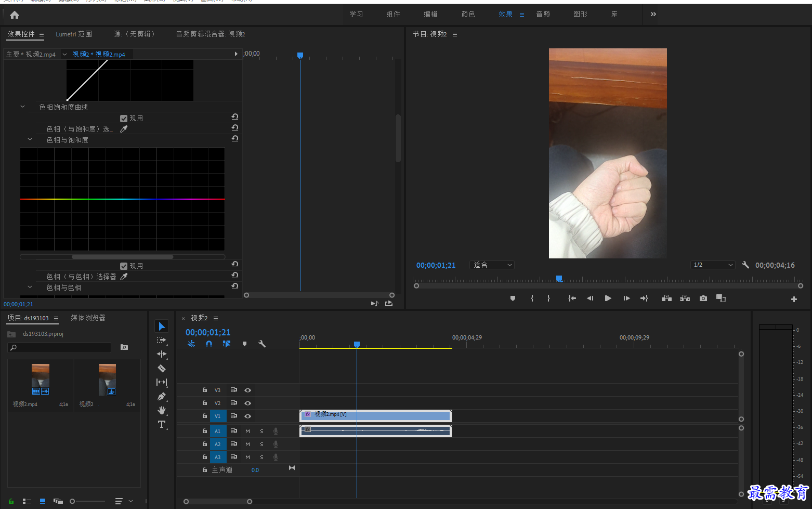Viewport: 812px width, 509px height.
Task: Solo audio track A2
Action: [261, 444]
